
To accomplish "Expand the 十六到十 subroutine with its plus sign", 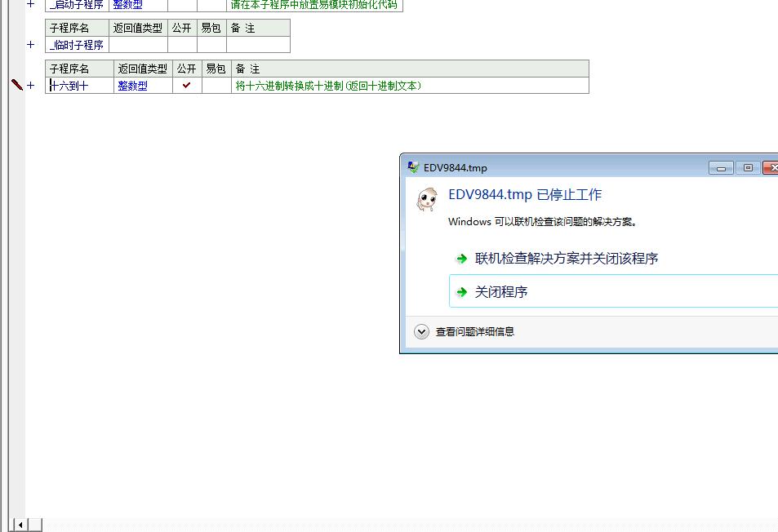I will tap(31, 86).
